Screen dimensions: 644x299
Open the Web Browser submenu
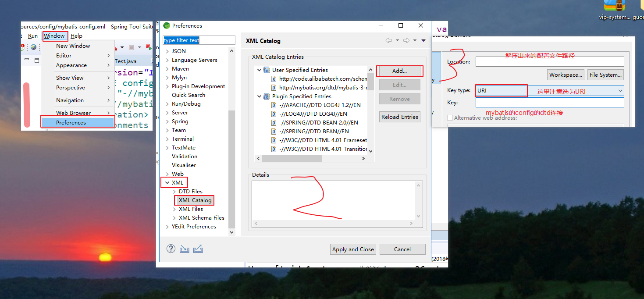(78, 113)
